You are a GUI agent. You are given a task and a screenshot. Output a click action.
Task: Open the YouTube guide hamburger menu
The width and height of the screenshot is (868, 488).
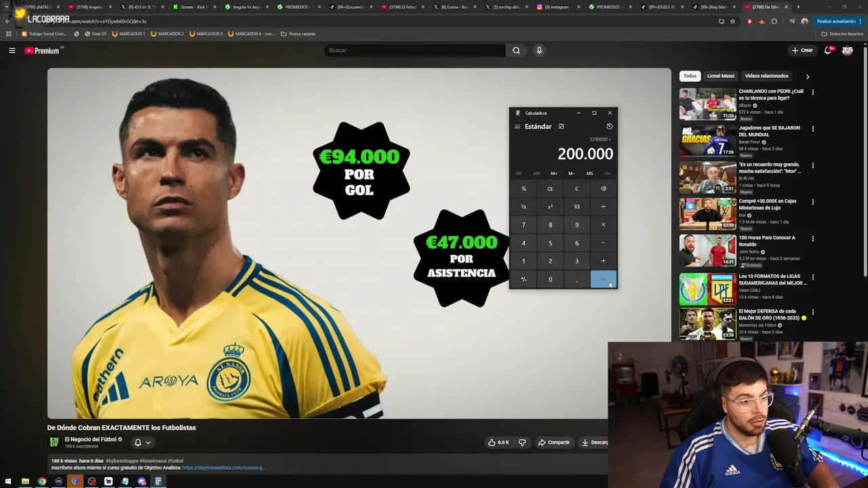pos(12,50)
